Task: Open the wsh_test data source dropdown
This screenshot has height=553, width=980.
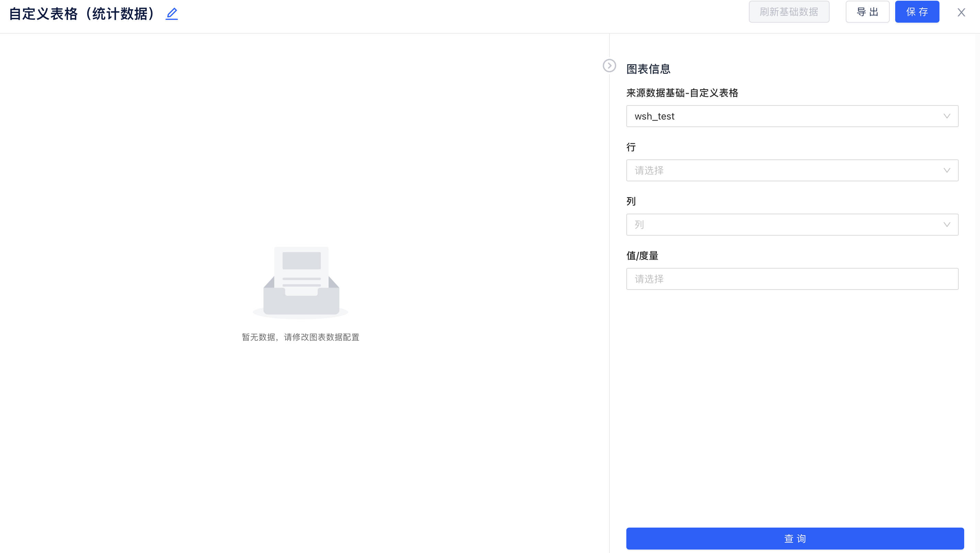Action: point(792,116)
